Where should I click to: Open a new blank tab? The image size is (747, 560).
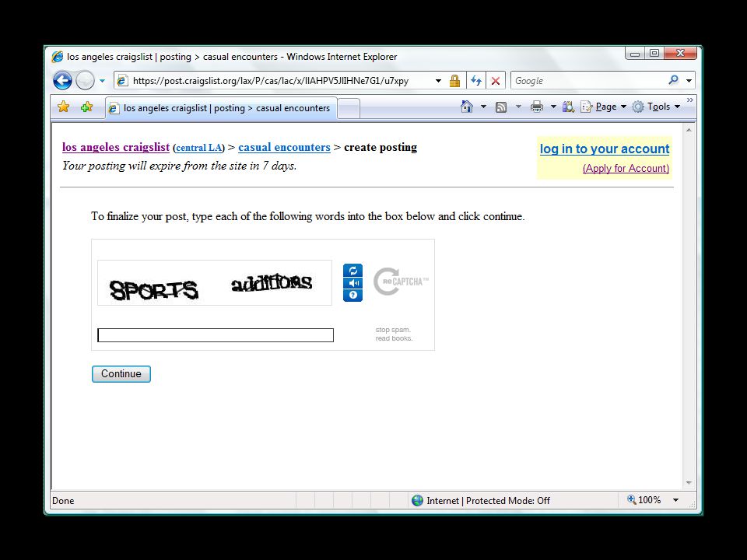click(349, 109)
